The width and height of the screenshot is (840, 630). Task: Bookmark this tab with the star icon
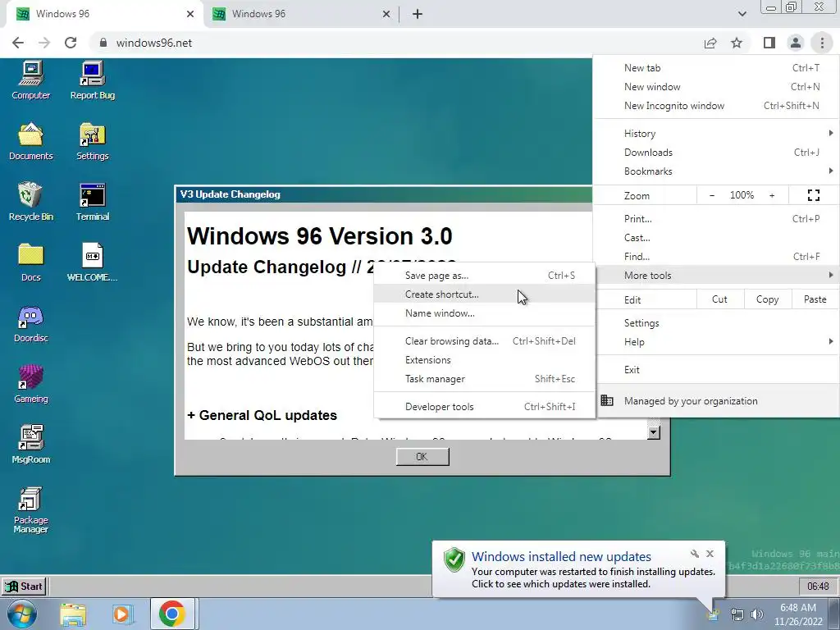[737, 43]
